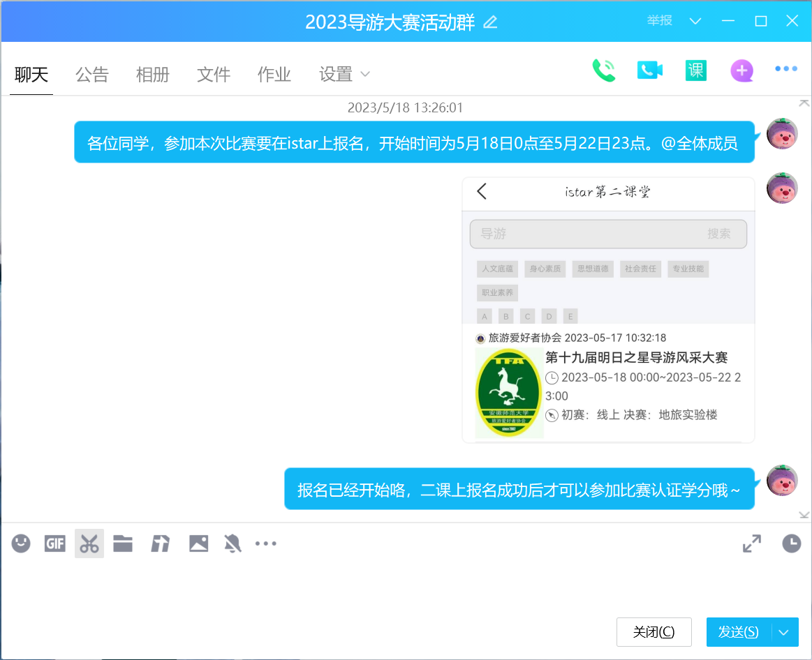Open the GIF sticker panel

(x=54, y=543)
